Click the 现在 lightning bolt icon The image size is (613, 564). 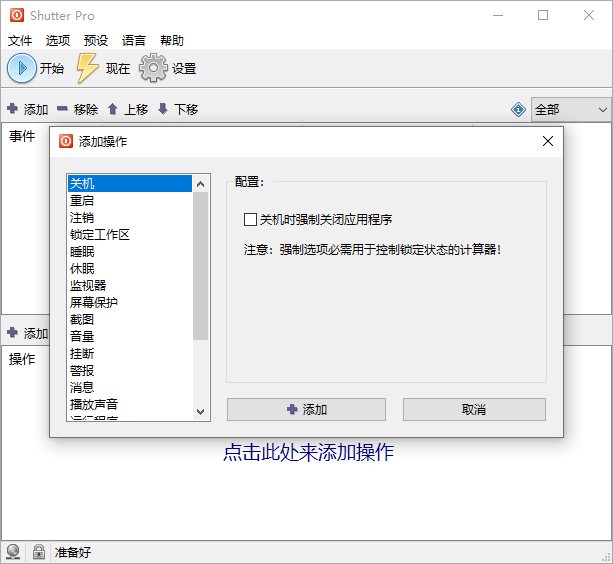(x=88, y=68)
